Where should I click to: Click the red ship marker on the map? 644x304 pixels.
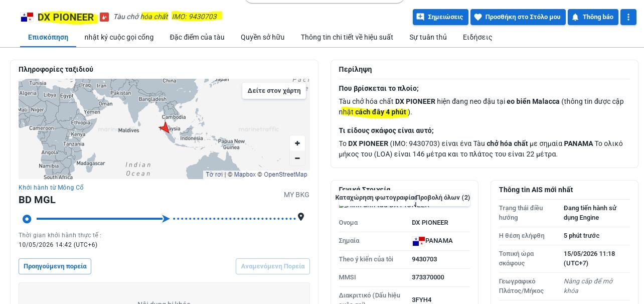[165, 127]
